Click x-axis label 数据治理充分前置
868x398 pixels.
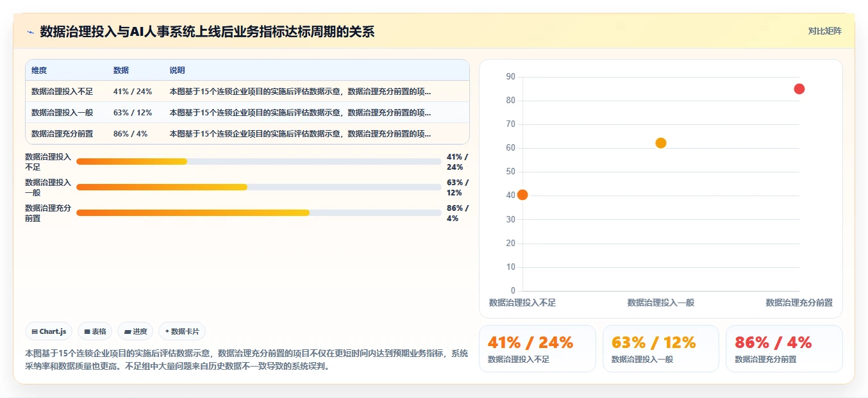point(799,303)
